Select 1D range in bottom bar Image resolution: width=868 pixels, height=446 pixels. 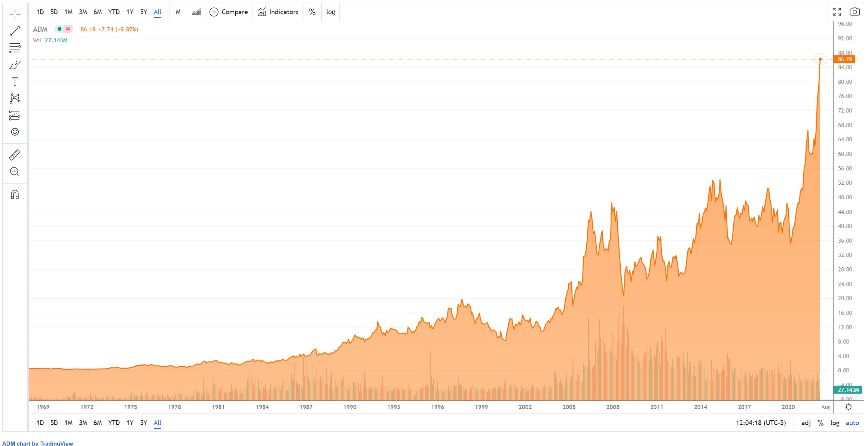click(x=40, y=423)
